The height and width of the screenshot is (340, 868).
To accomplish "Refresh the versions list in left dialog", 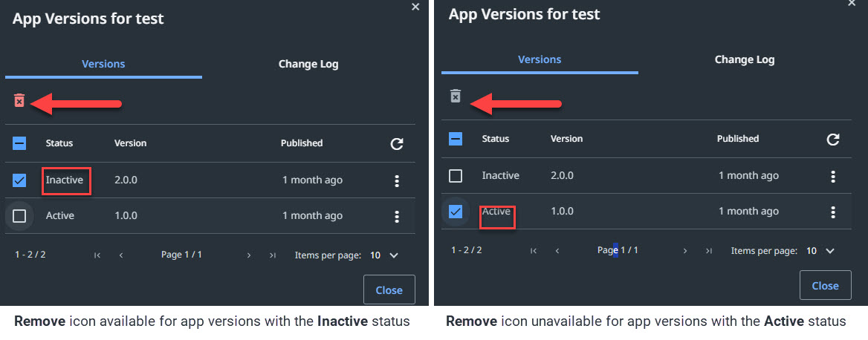I will point(397,144).
